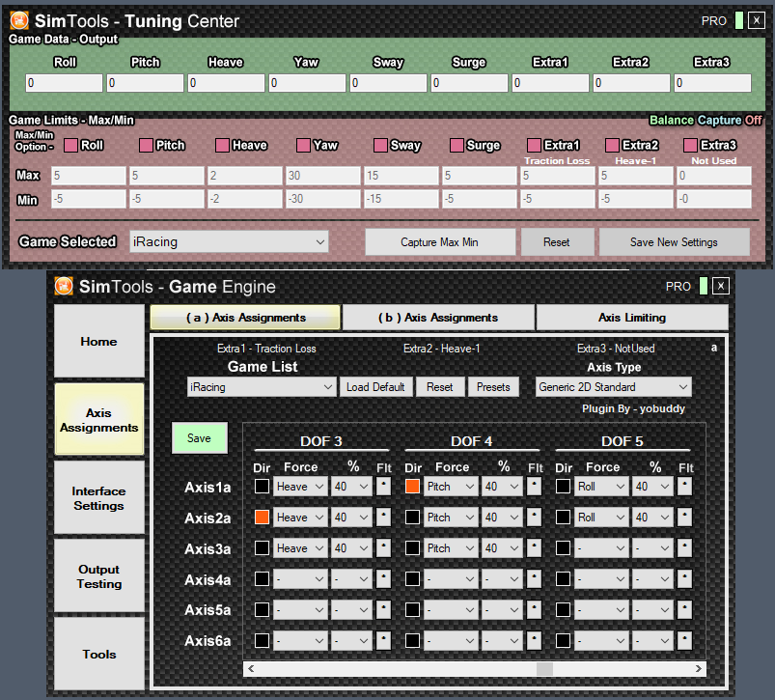Viewport: 775px width, 700px height.
Task: Expand the Axis Type Generic 2D Standard dropdown
Action: tap(614, 386)
